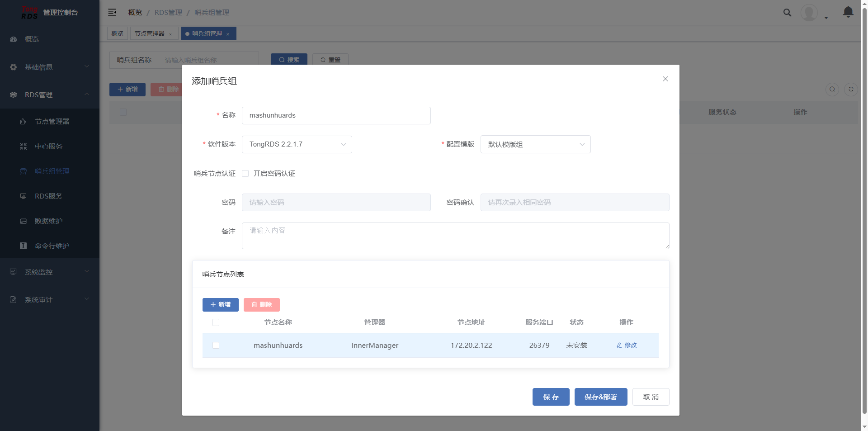
Task: Open the 软件版本 TongRDS 2.2.1.7 dropdown
Action: click(297, 144)
